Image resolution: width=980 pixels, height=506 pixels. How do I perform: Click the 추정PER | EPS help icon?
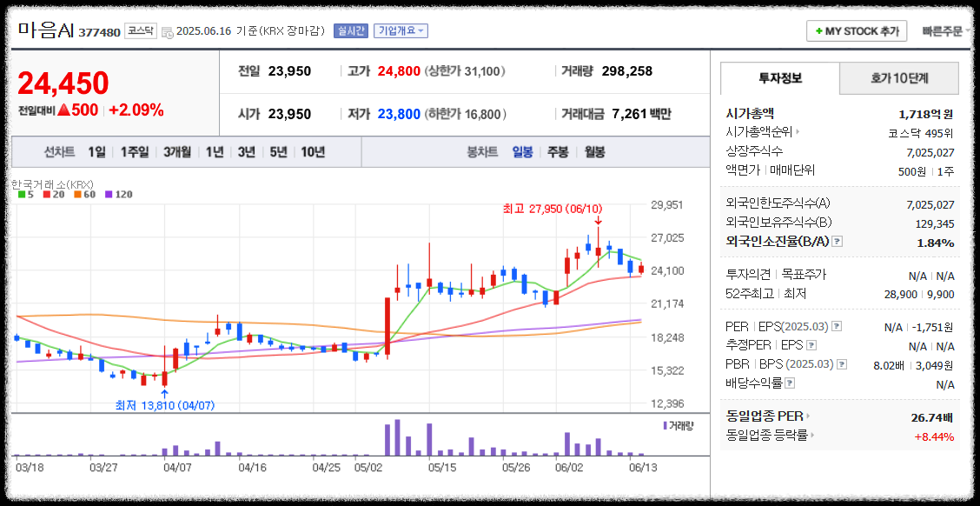click(x=811, y=346)
